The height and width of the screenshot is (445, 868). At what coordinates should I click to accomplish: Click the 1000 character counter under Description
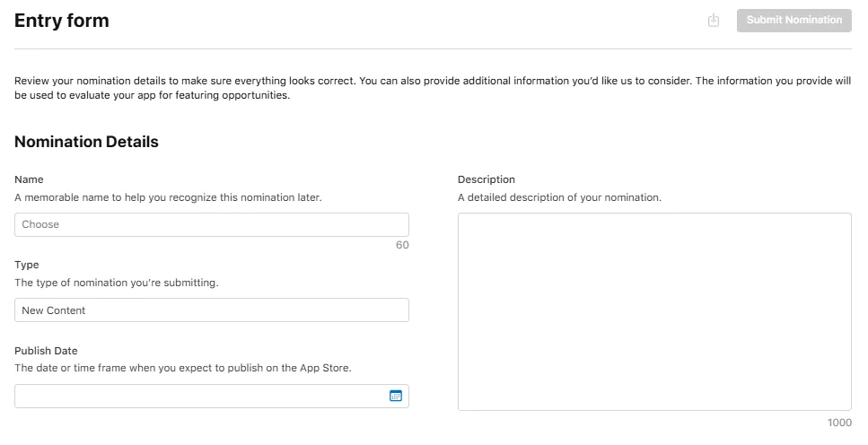(x=839, y=423)
